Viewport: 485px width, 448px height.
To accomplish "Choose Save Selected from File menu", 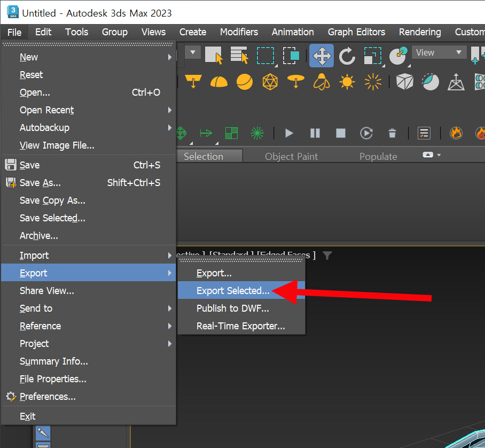I will [x=89, y=218].
